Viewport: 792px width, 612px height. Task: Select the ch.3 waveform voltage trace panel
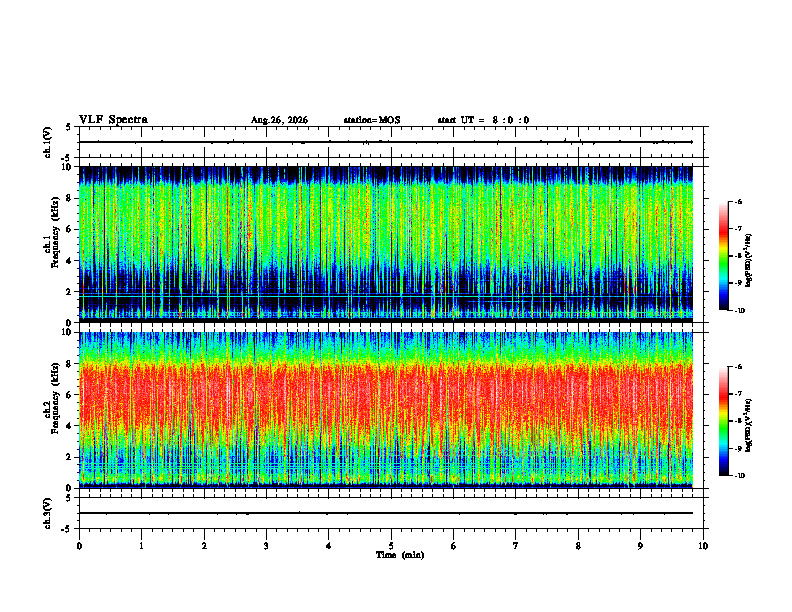pyautogui.click(x=391, y=513)
